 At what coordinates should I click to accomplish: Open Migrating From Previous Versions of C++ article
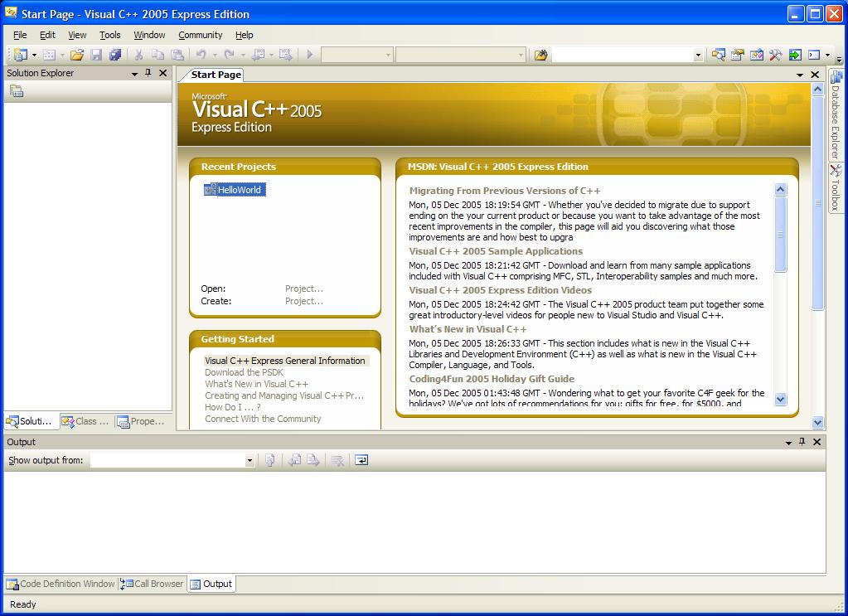point(505,191)
